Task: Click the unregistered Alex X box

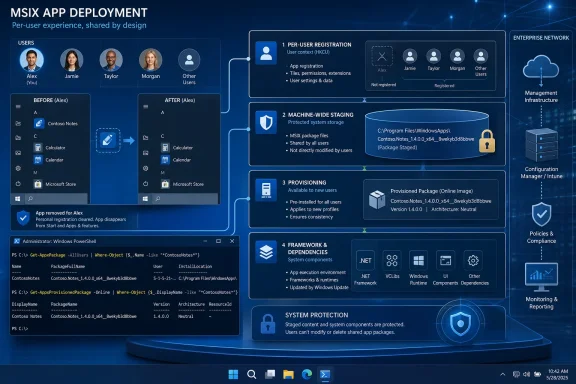Action: click(382, 56)
